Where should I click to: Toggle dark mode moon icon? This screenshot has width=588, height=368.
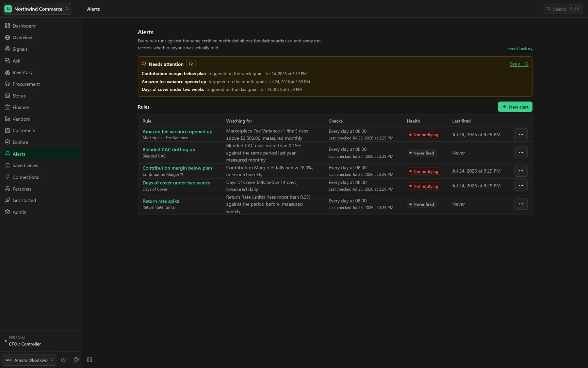pos(63,360)
